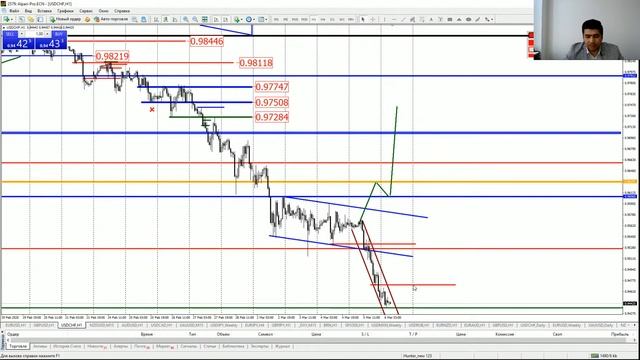
Task: Create a new chart from the toolbar
Action: tap(7, 19)
